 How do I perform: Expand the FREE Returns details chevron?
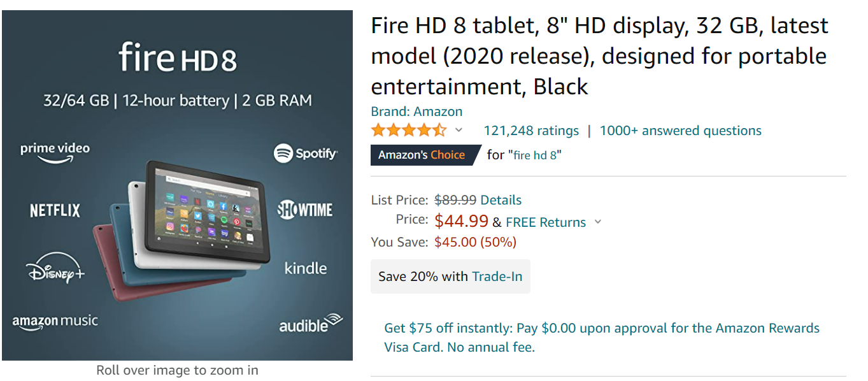pyautogui.click(x=597, y=222)
